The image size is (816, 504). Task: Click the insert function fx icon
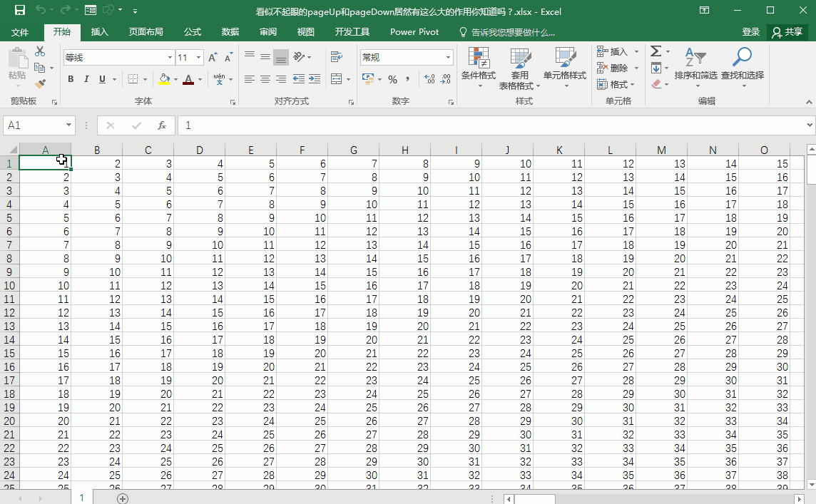162,125
